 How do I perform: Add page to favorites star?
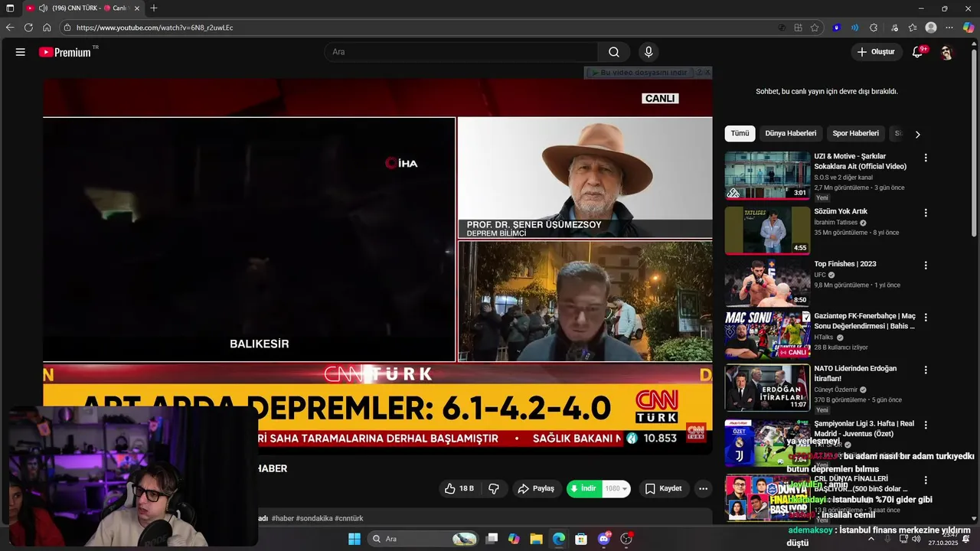pos(815,28)
